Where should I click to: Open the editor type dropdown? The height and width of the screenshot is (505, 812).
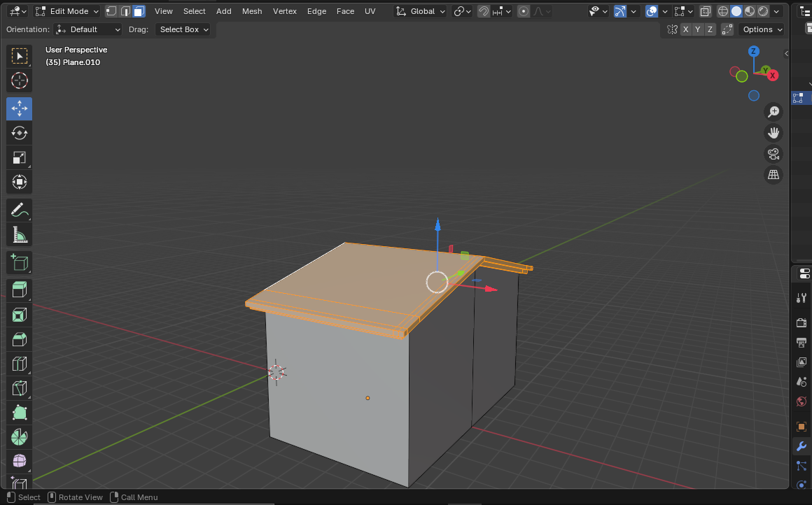point(18,11)
